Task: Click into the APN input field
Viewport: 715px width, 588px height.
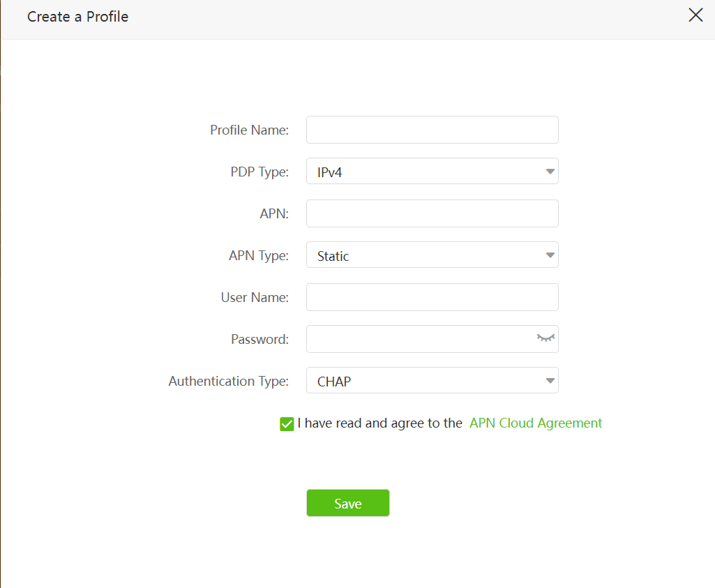Action: point(432,213)
